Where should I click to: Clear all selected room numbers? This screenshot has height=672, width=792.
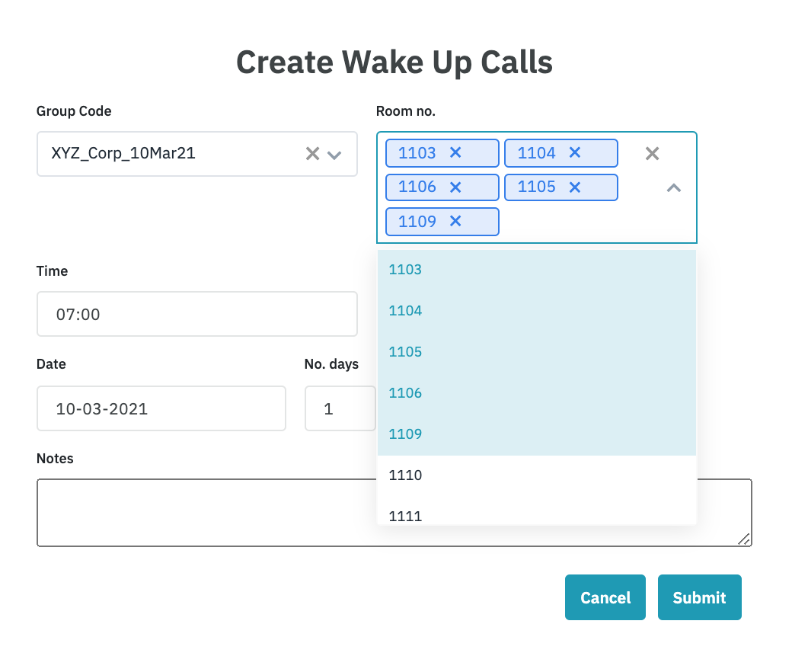coord(652,154)
